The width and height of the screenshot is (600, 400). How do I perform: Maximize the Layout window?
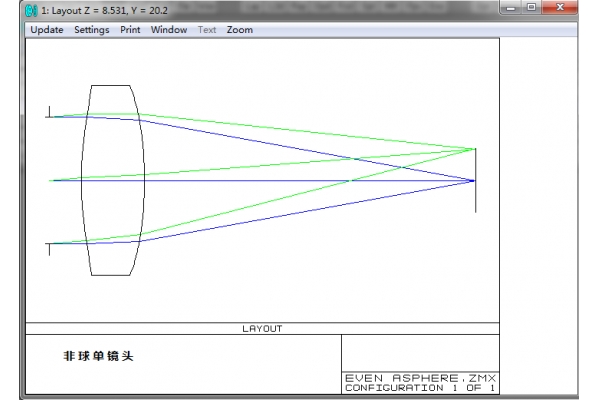click(531, 8)
